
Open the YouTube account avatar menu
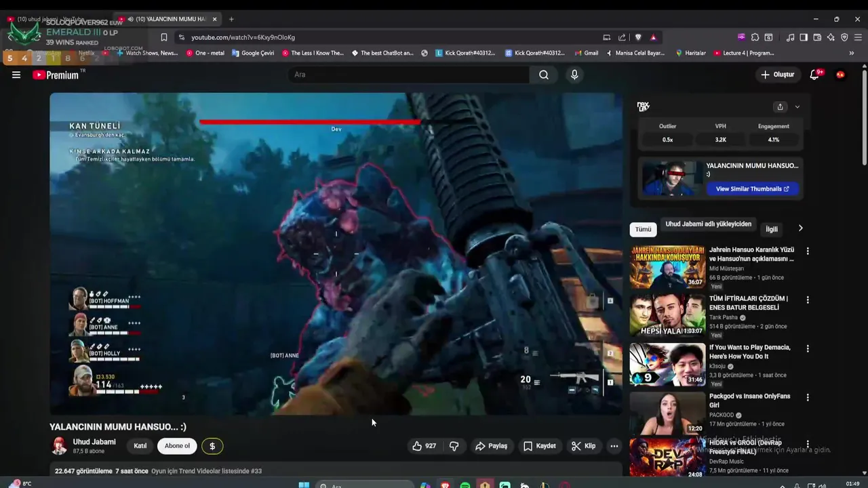(x=840, y=75)
